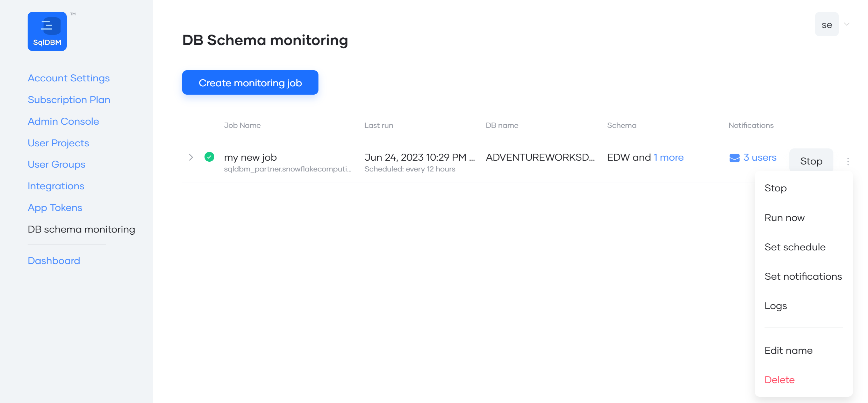Open App Tokens settings

pos(55,207)
